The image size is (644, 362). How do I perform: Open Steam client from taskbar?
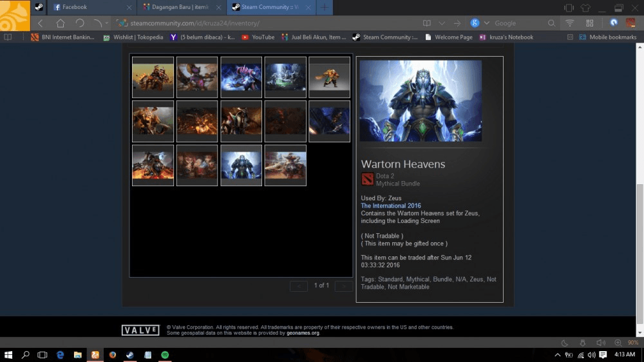click(x=130, y=355)
